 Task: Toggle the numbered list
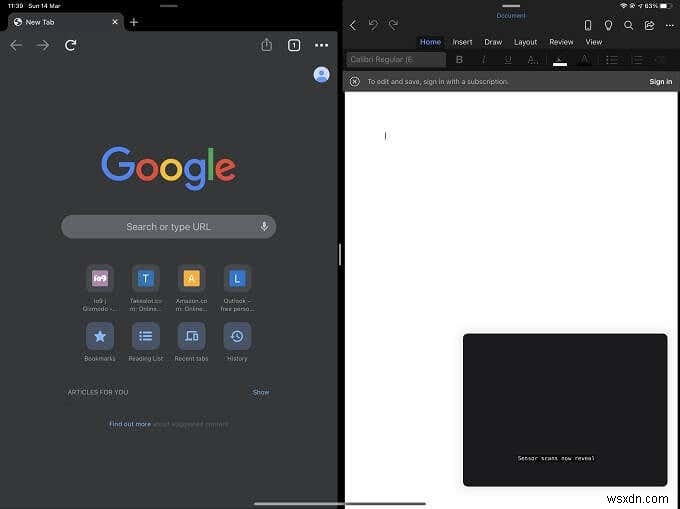[x=638, y=60]
